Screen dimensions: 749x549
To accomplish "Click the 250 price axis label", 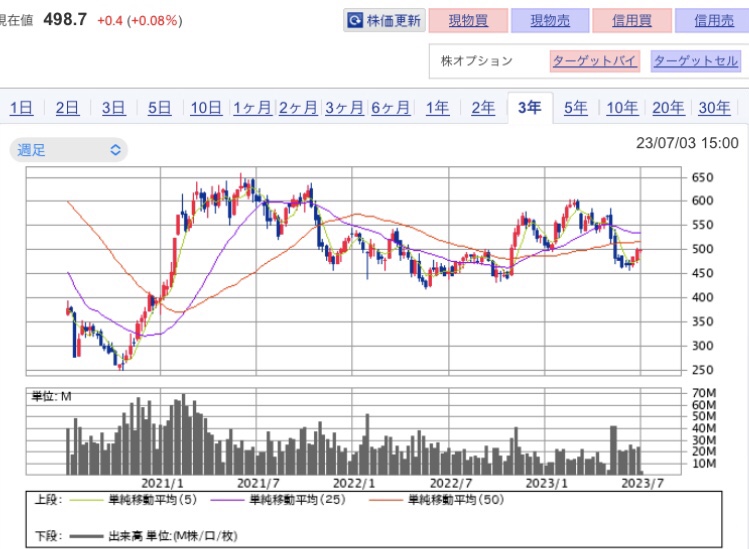I will pos(702,370).
